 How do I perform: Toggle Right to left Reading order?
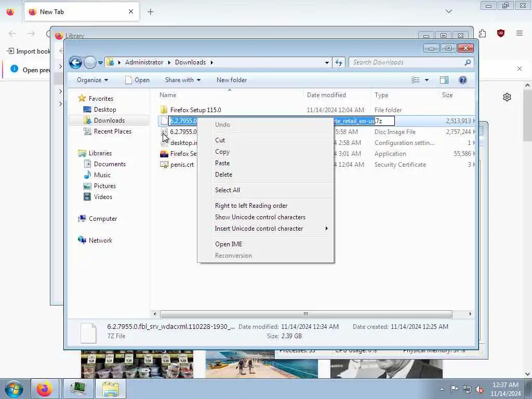(251, 206)
